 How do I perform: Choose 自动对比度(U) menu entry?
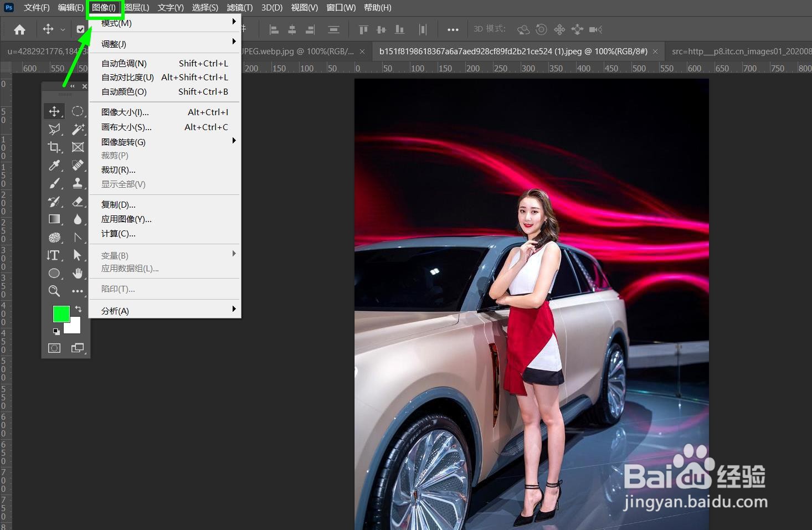[165, 78]
